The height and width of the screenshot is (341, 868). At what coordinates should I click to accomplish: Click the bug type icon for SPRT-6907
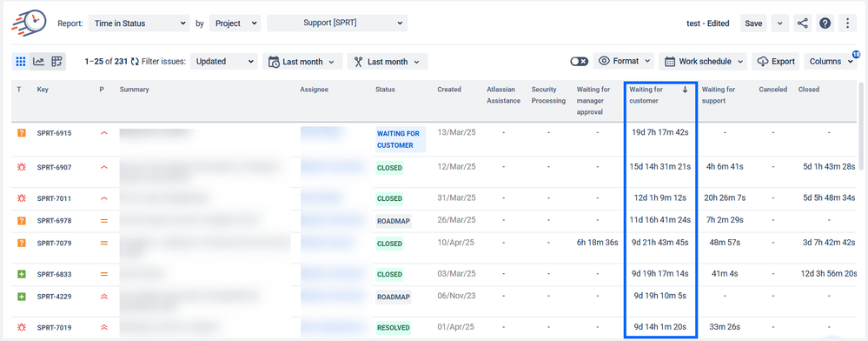pyautogui.click(x=22, y=167)
